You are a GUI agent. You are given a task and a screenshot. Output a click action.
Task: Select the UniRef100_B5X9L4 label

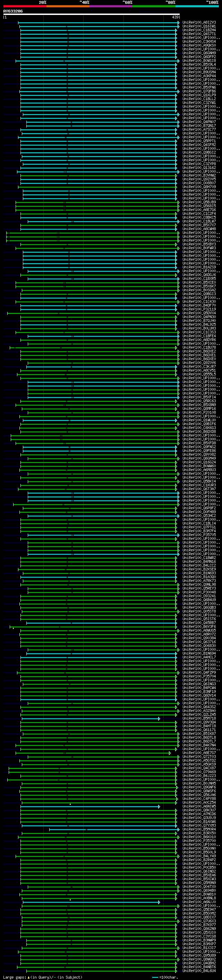pos(199,64)
